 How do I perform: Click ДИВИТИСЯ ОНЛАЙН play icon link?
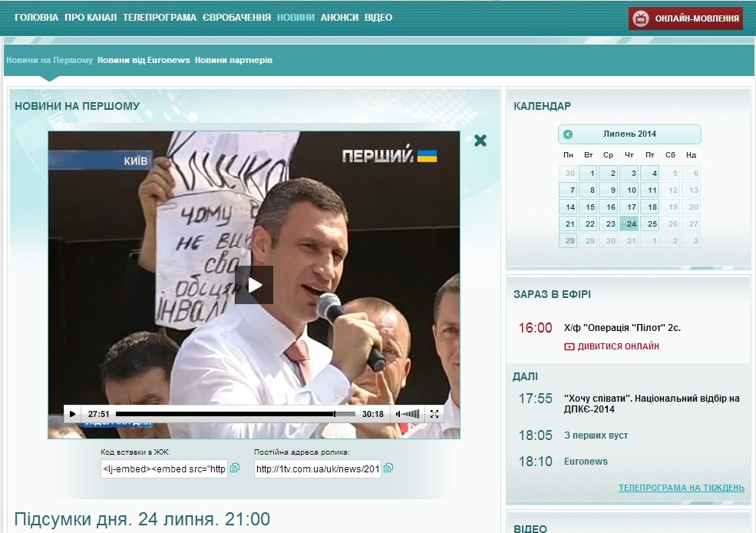coord(569,346)
